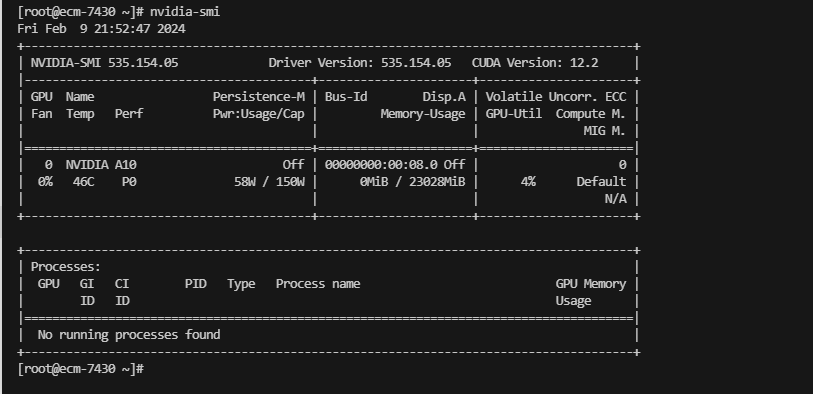Viewport: 813px width, 394px height.
Task: Click the CUDA Version 12.2 text
Action: pos(535,63)
